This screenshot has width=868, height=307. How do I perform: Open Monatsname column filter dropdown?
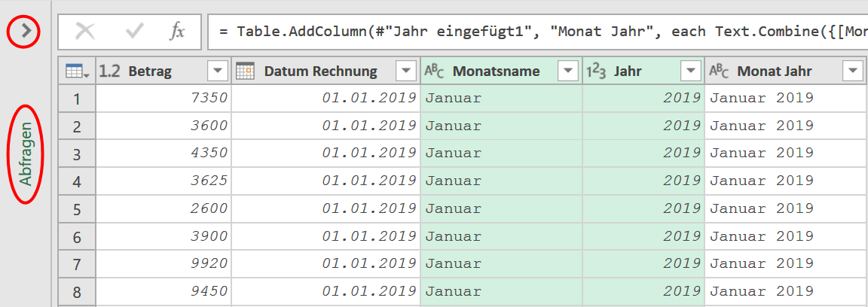pos(568,71)
